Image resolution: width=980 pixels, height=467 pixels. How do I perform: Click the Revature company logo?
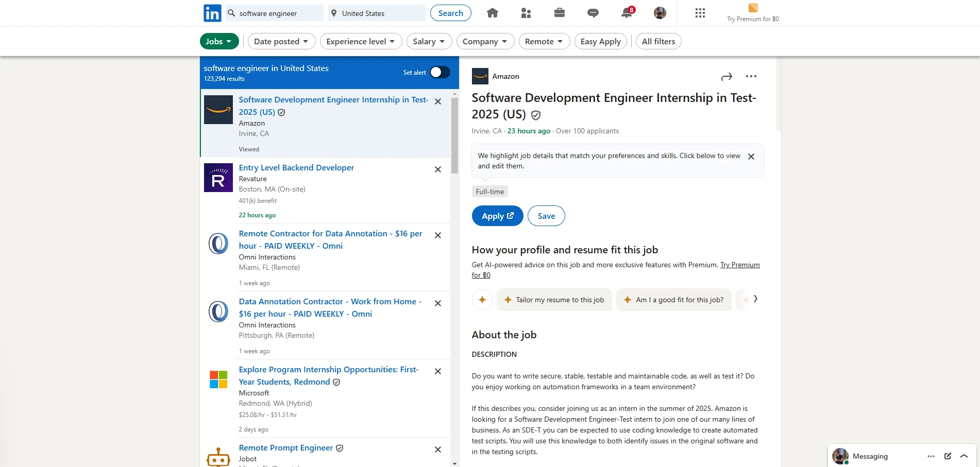(x=218, y=178)
